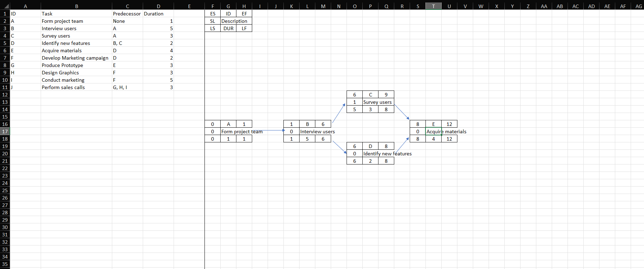The image size is (644, 269).
Task: Select 'Interview users' cell in task list
Action: point(76,28)
